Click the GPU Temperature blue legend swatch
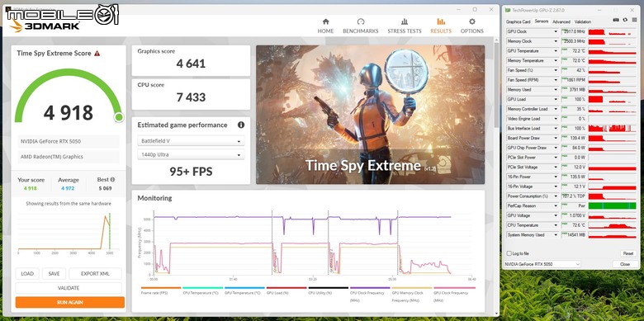Image resolution: width=644 pixels, height=321 pixels. (x=244, y=288)
